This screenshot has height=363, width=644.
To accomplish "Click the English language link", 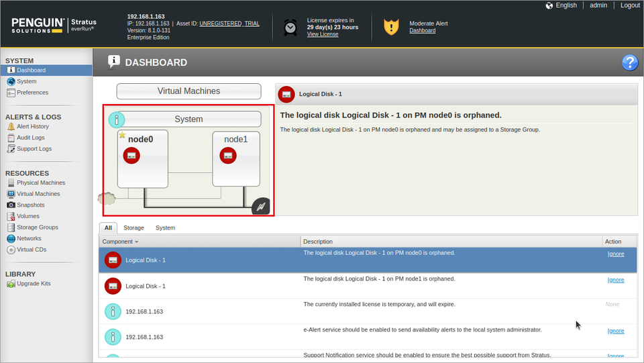I will click(x=566, y=5).
